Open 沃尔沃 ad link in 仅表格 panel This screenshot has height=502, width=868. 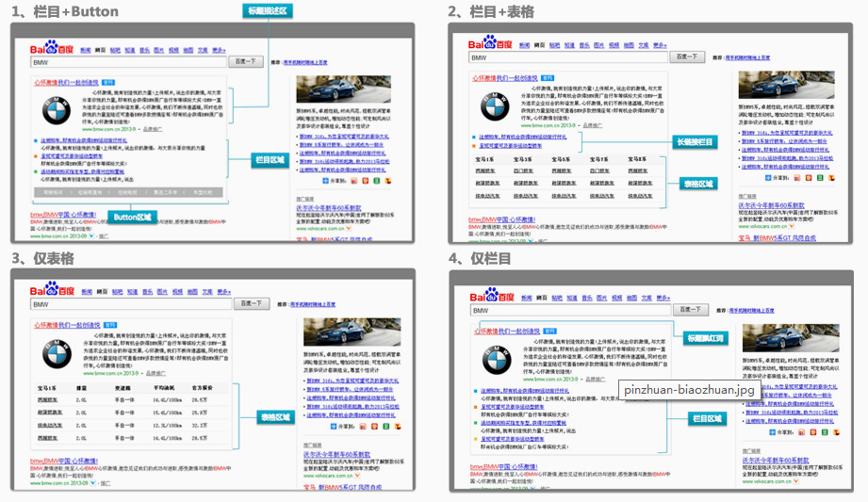(336, 454)
